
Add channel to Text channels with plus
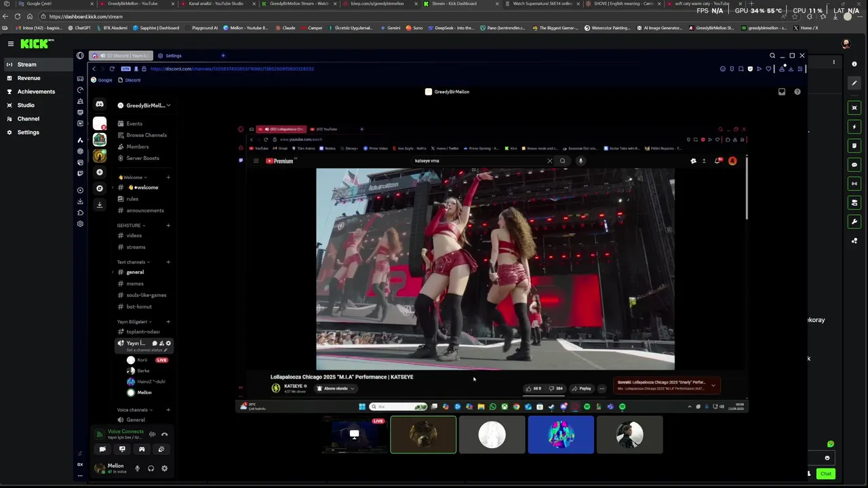pyautogui.click(x=168, y=262)
